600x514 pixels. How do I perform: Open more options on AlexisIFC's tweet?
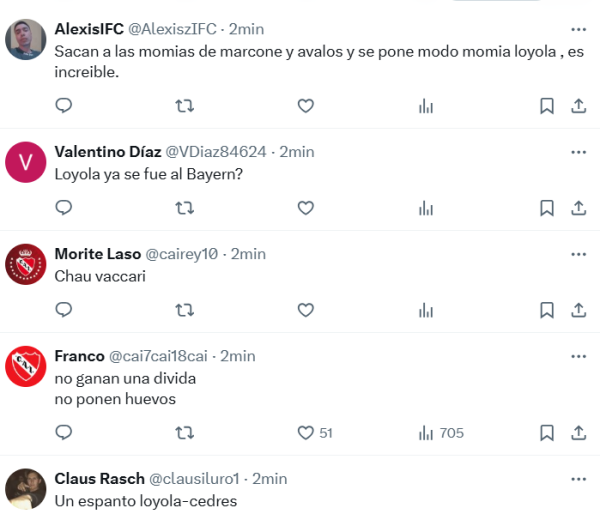(x=578, y=28)
